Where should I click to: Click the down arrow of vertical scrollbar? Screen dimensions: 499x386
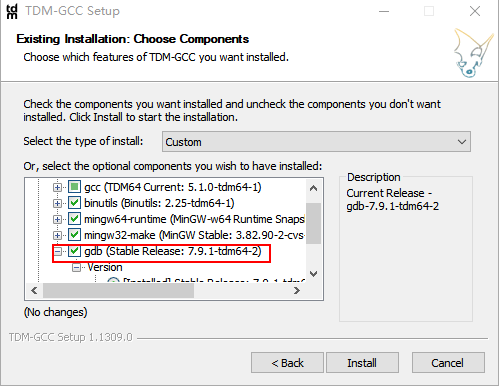pos(313,274)
